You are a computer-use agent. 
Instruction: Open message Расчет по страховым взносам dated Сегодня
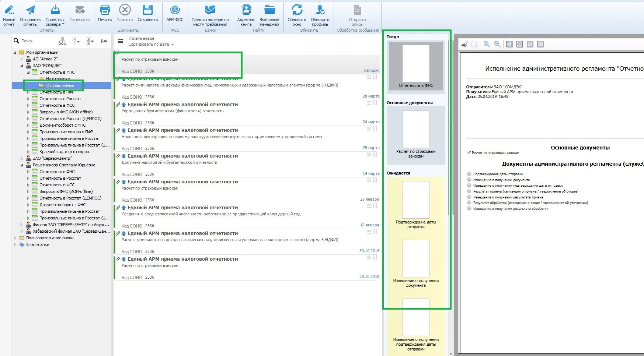click(247, 64)
